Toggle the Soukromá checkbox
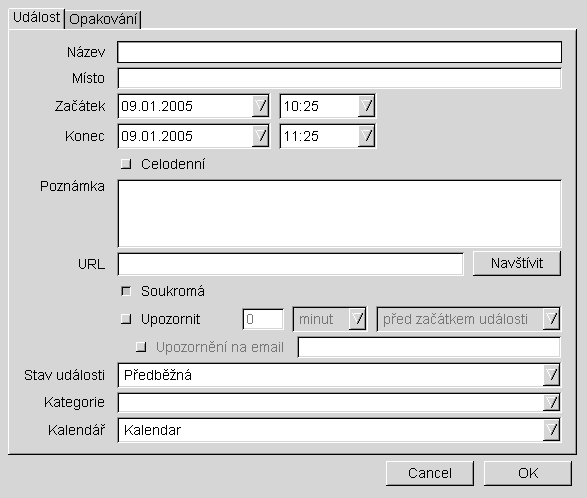Image resolution: width=587 pixels, height=498 pixels. (x=126, y=291)
